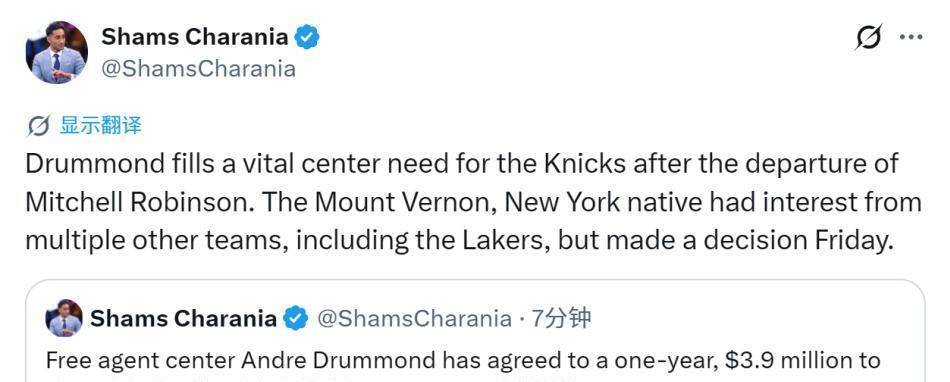Open the @ShamsCharania handle under the author name

point(198,68)
